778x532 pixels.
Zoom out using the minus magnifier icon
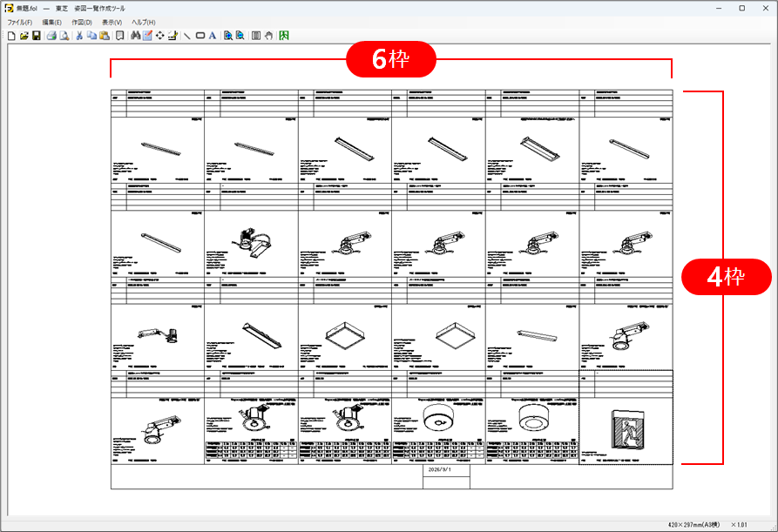coord(240,36)
